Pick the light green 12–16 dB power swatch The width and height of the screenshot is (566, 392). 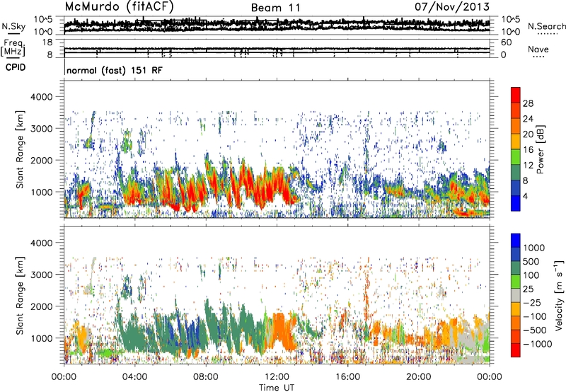[x=516, y=157]
